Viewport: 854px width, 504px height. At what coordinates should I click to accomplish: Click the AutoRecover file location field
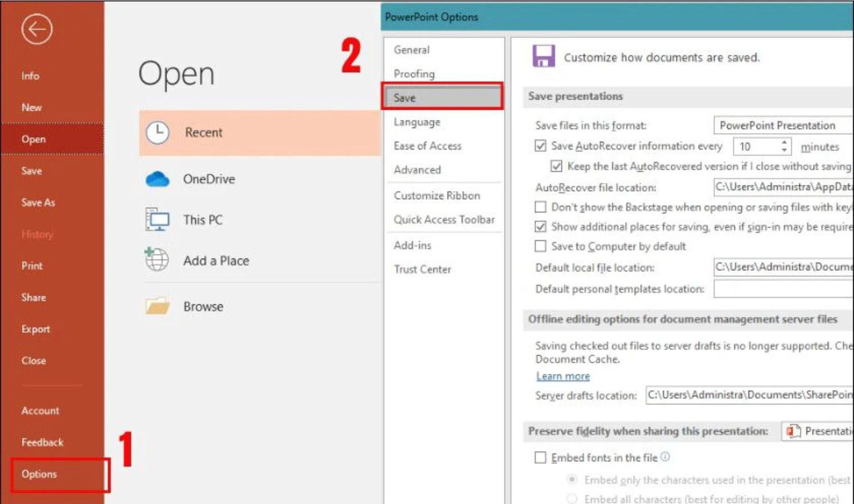[783, 187]
